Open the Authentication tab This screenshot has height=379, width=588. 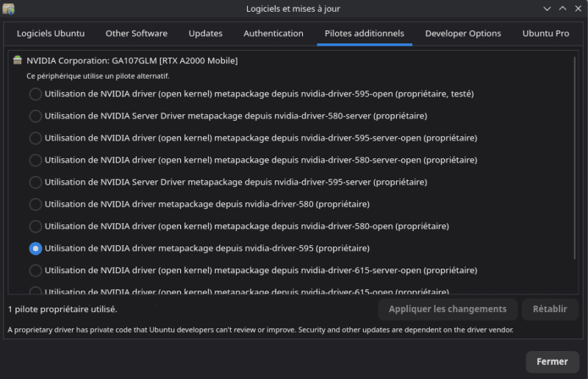click(273, 33)
